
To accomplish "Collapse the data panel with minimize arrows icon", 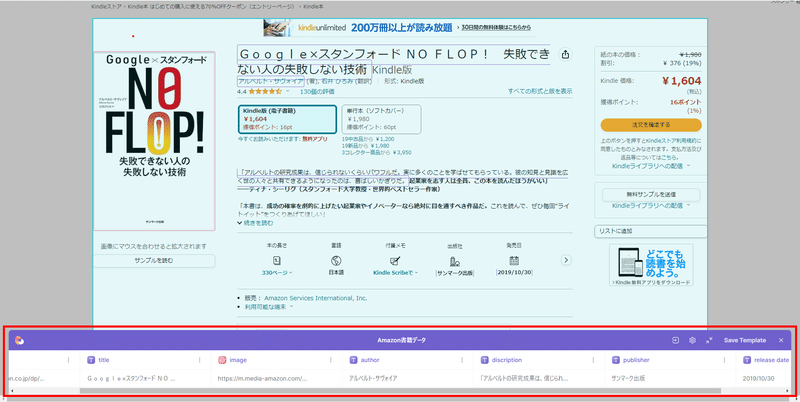I will [709, 340].
